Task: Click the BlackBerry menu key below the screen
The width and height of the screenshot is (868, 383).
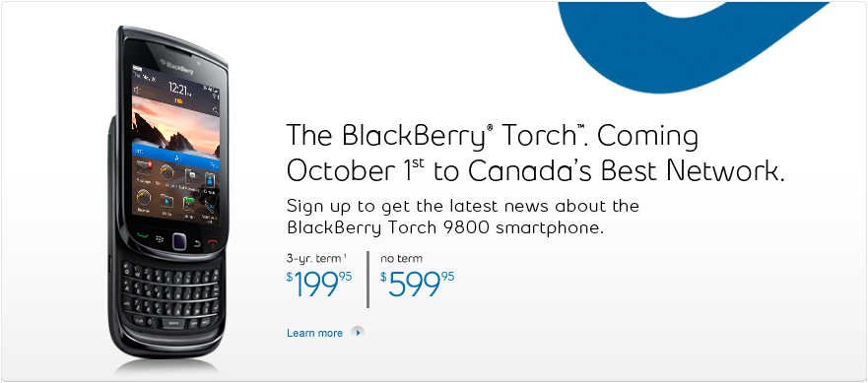Action: click(162, 238)
